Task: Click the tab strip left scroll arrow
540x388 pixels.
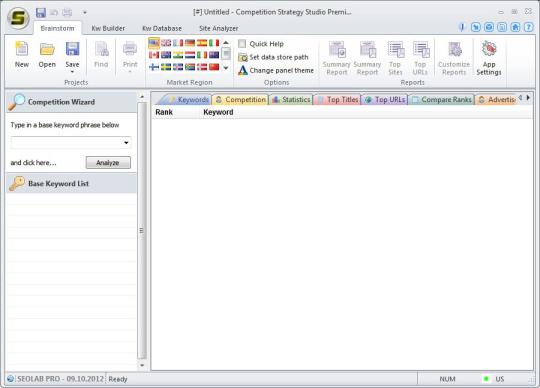Action: coord(520,98)
